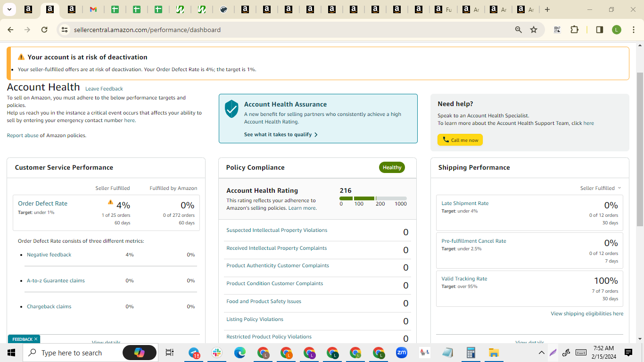Viewport: 644px width, 362px height.
Task: Click the Account Health Rating progress bar
Action: coord(373,198)
